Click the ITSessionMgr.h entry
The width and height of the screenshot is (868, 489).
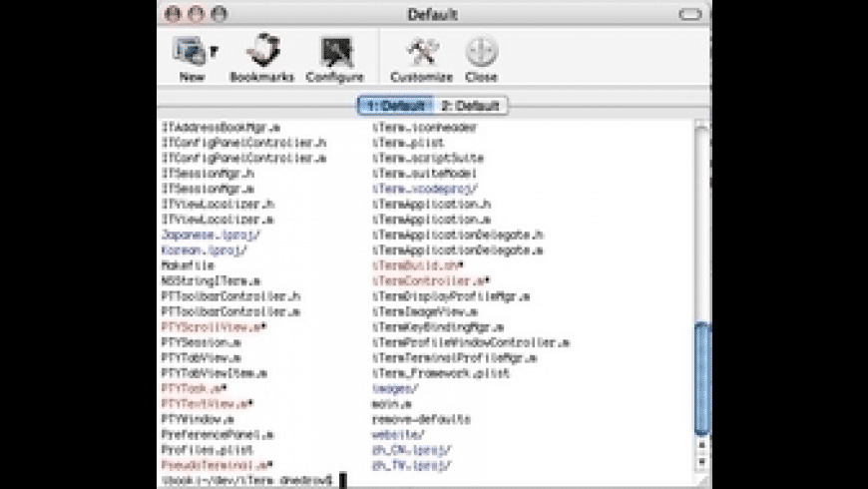pos(209,174)
